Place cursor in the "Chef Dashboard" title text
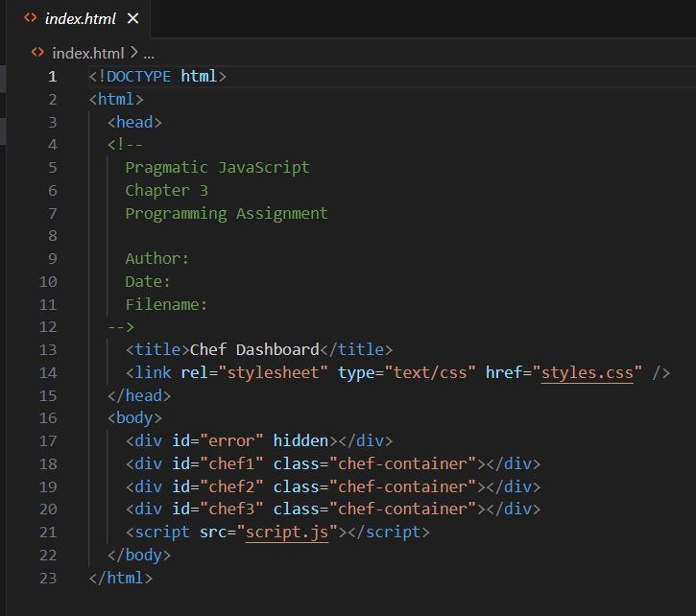696x616 pixels. 254,349
